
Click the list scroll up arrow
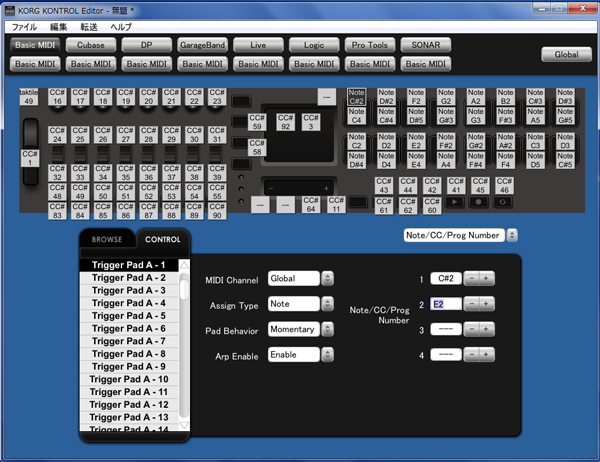184,265
